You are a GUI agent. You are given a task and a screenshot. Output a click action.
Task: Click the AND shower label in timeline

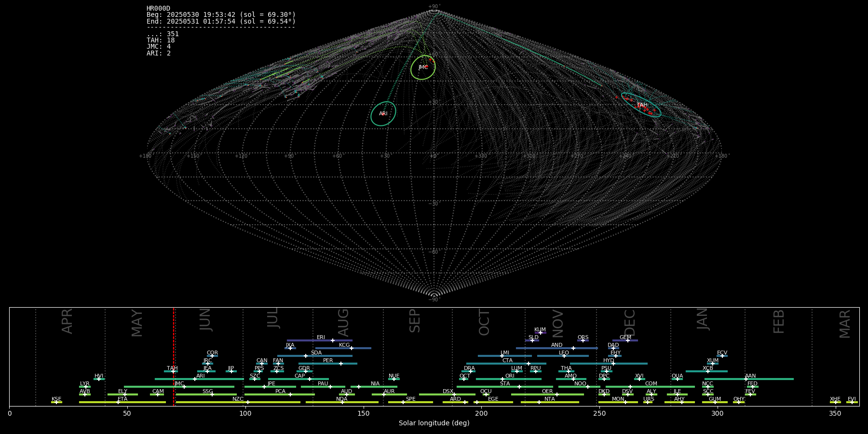click(x=556, y=345)
